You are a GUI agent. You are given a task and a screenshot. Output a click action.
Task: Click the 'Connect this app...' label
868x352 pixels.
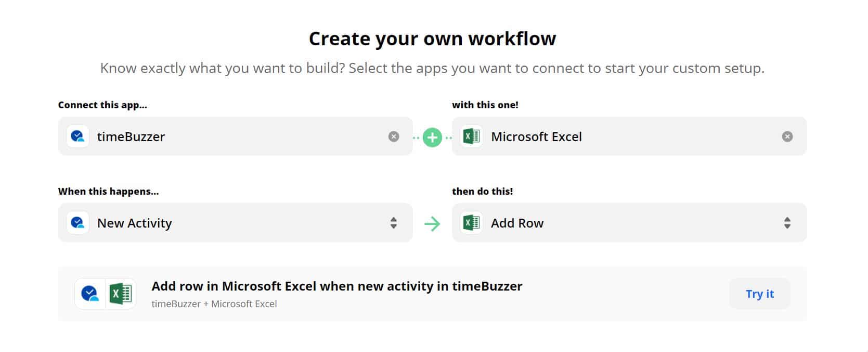(x=102, y=105)
